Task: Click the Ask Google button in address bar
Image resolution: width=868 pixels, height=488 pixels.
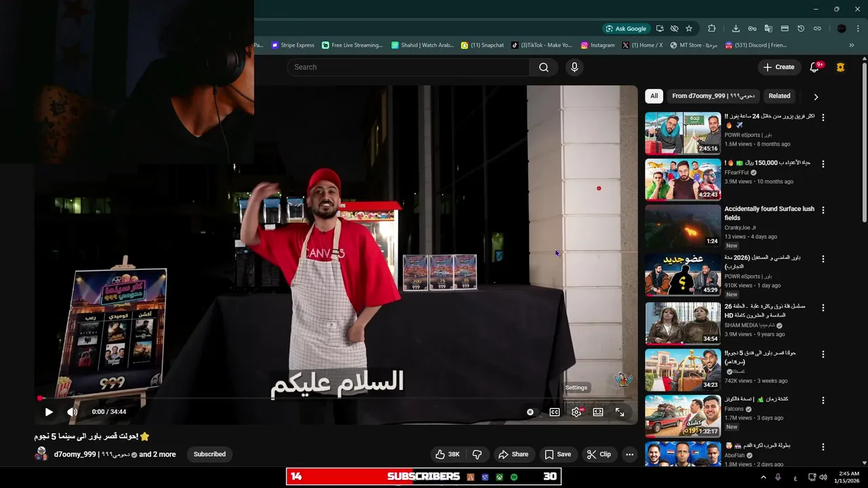Action: coord(626,28)
